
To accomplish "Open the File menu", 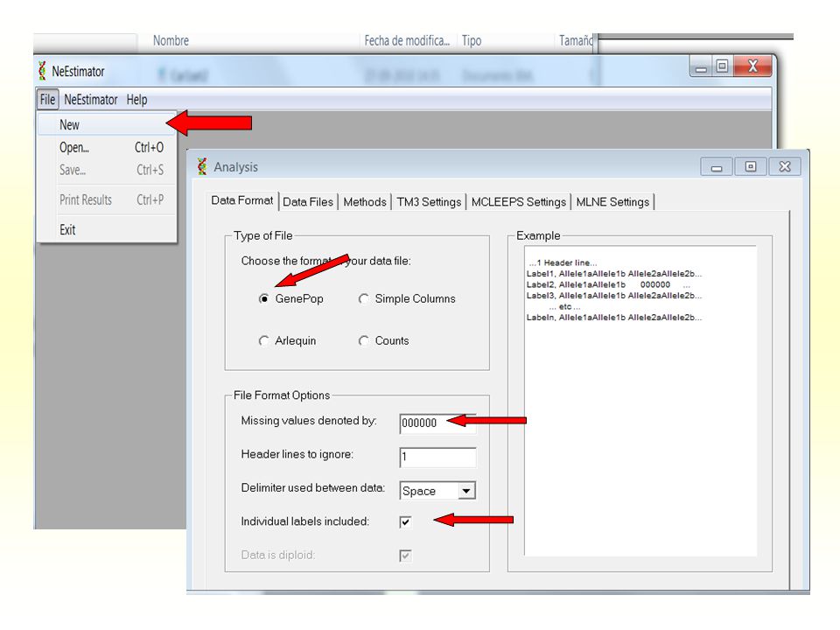I will (x=47, y=100).
